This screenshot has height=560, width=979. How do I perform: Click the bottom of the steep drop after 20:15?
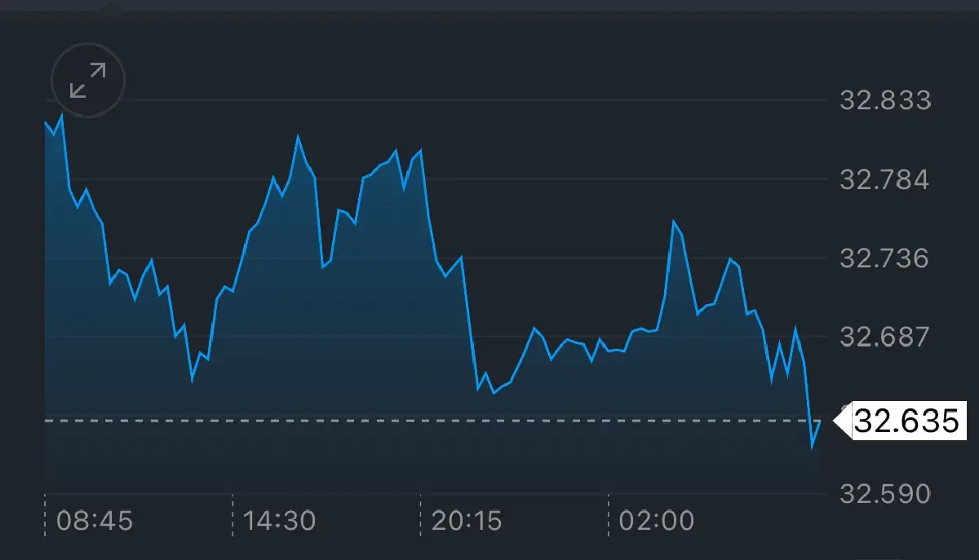(x=478, y=389)
